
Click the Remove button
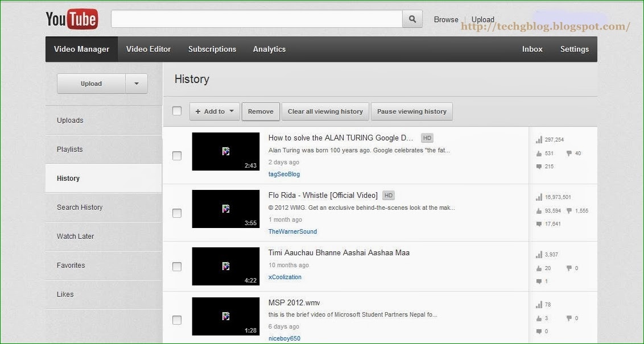pyautogui.click(x=261, y=111)
